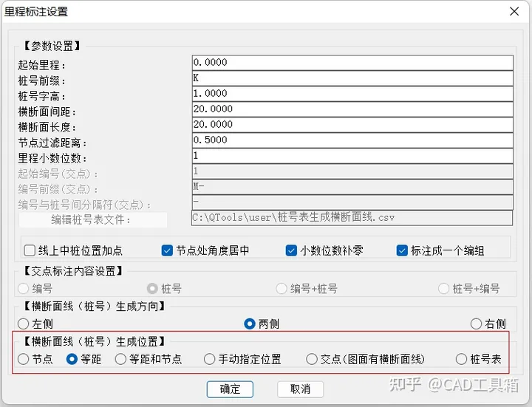532x407 pixels.
Task: Click the 桩号前缀 field containing K
Action: click(352, 78)
